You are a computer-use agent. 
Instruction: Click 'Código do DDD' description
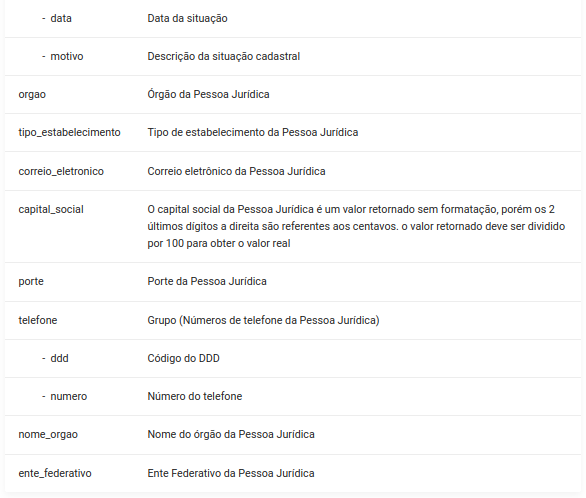[x=183, y=358]
